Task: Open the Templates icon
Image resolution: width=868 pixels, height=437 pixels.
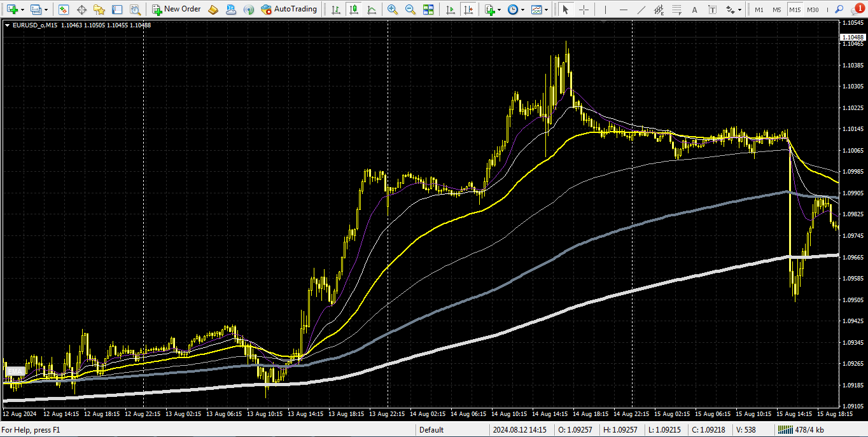Action: [x=537, y=10]
